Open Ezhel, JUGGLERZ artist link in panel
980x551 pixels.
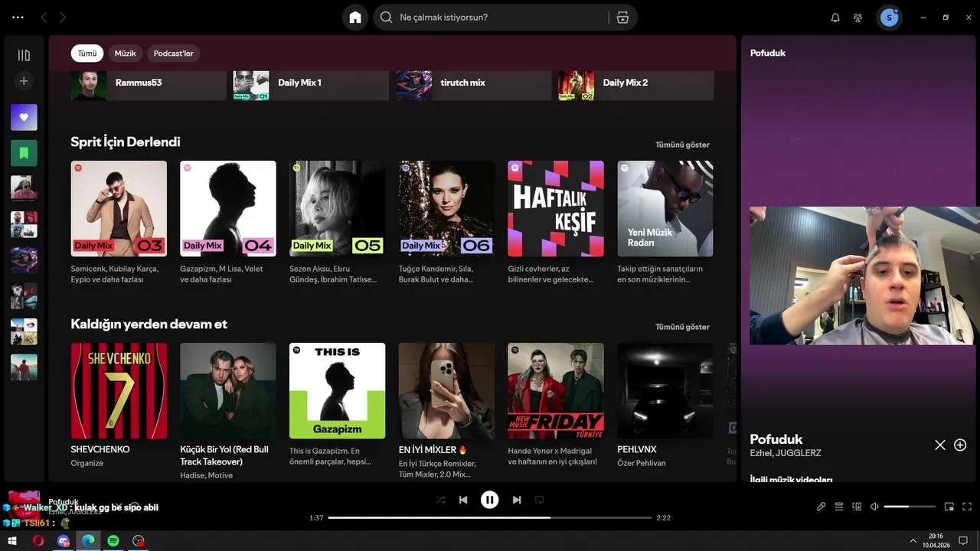(786, 453)
